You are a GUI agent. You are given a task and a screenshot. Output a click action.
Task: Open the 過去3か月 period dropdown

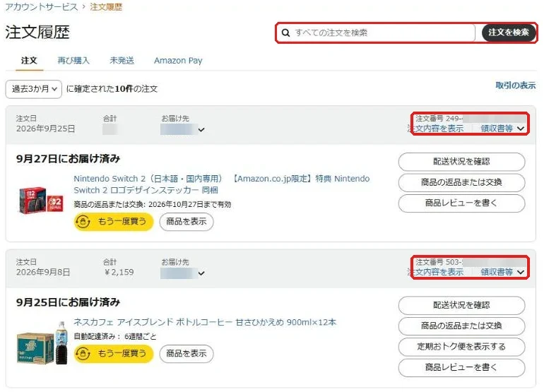34,89
